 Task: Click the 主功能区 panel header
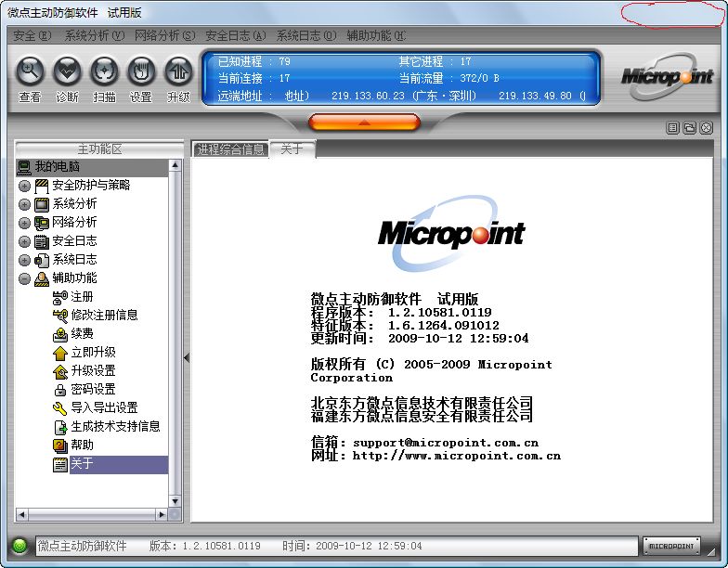(x=99, y=148)
